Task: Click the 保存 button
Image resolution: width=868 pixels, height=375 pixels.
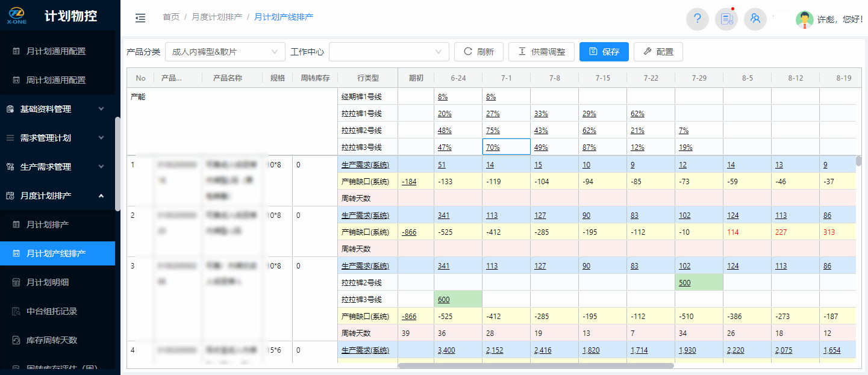Action: click(604, 52)
